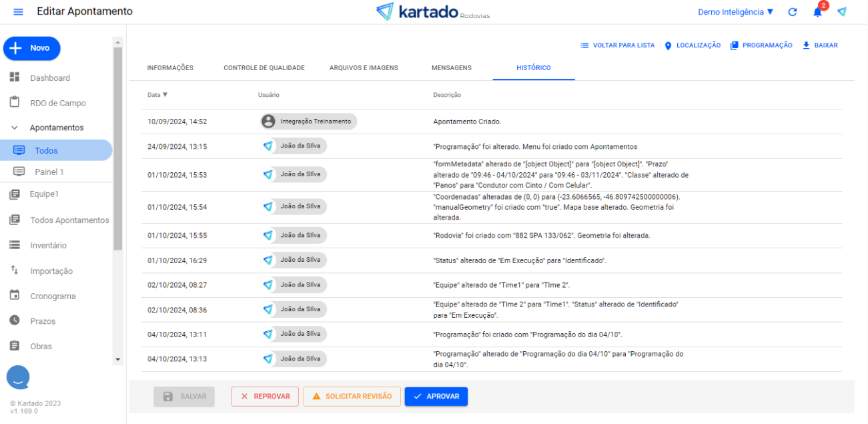This screenshot has height=424, width=868.
Task: Click the Reprovar button
Action: pos(265,397)
